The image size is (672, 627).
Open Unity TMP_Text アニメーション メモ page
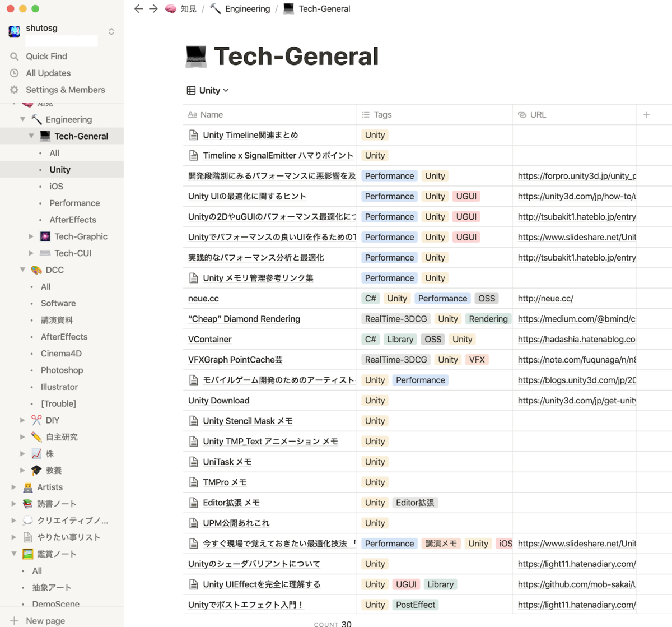coord(270,442)
